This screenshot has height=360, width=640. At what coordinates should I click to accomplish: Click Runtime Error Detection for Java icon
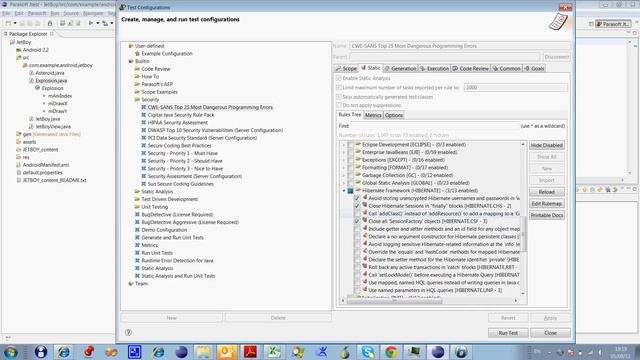(137, 260)
